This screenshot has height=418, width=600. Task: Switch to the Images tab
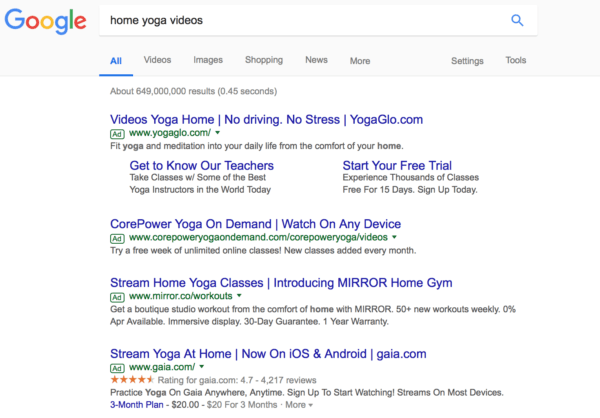(x=208, y=60)
